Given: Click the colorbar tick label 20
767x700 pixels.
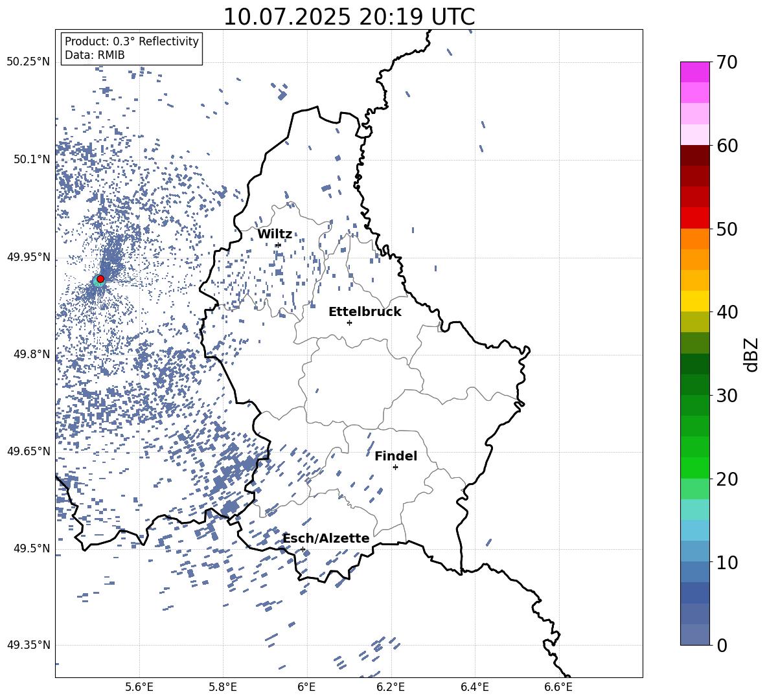Looking at the screenshot, I should [727, 479].
